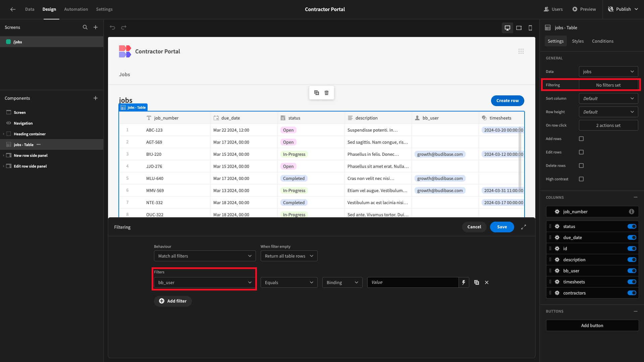Switch to tablet preview icon
644x362 pixels.
(519, 28)
